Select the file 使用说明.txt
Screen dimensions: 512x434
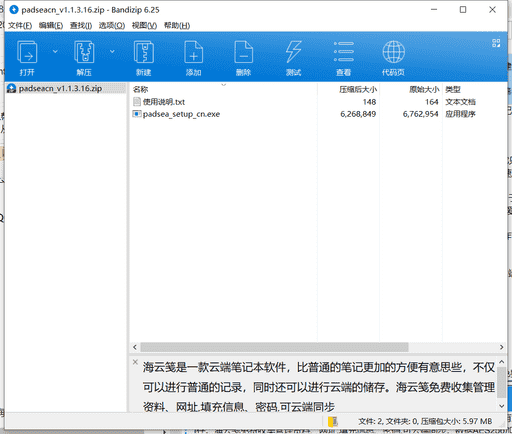pyautogui.click(x=163, y=102)
